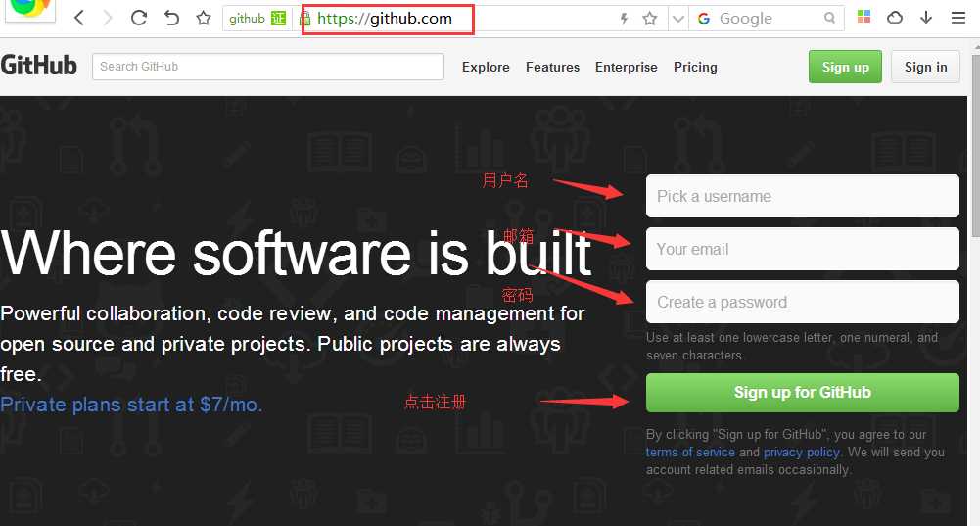
Task: Open the terms of service link
Action: (x=690, y=453)
